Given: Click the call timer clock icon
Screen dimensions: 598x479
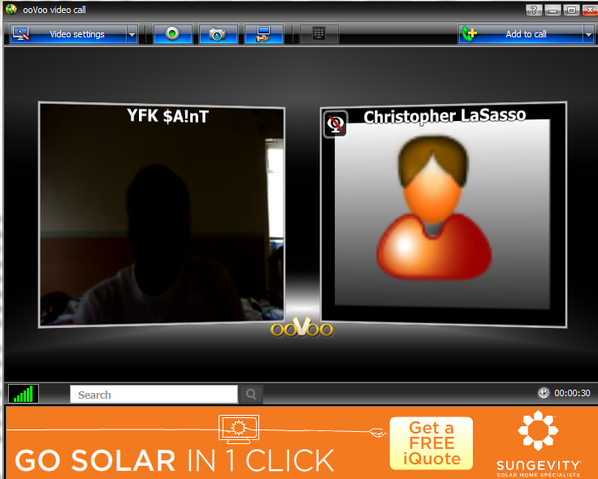Looking at the screenshot, I should [543, 393].
